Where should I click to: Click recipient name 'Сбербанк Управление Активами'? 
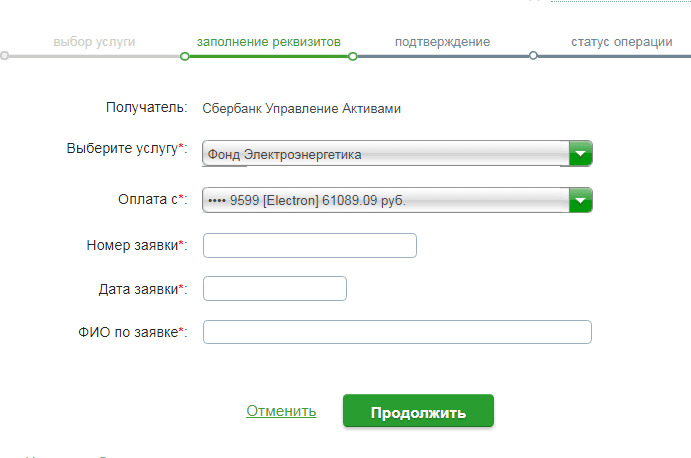click(301, 108)
